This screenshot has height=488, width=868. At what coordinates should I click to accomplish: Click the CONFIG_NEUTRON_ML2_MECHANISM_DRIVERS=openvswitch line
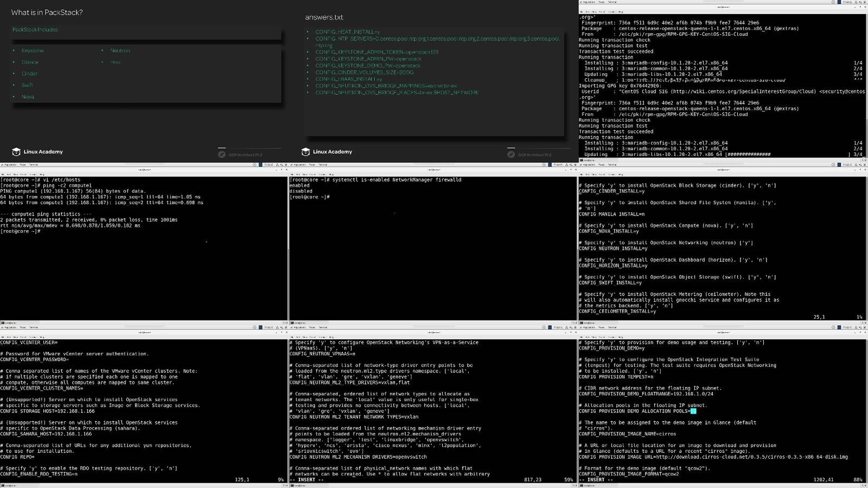[358, 457]
